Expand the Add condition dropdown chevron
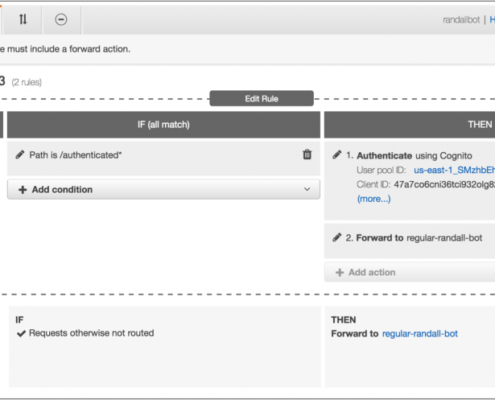 [x=307, y=189]
